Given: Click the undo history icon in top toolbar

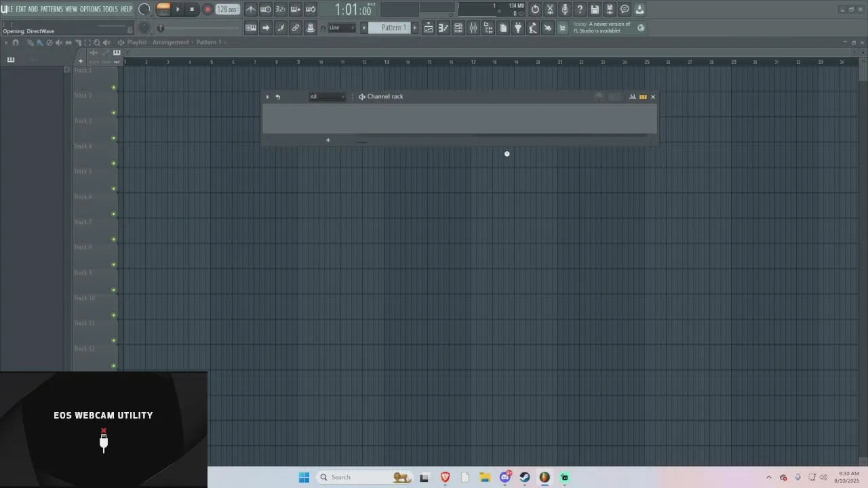Looking at the screenshot, I should tap(535, 9).
